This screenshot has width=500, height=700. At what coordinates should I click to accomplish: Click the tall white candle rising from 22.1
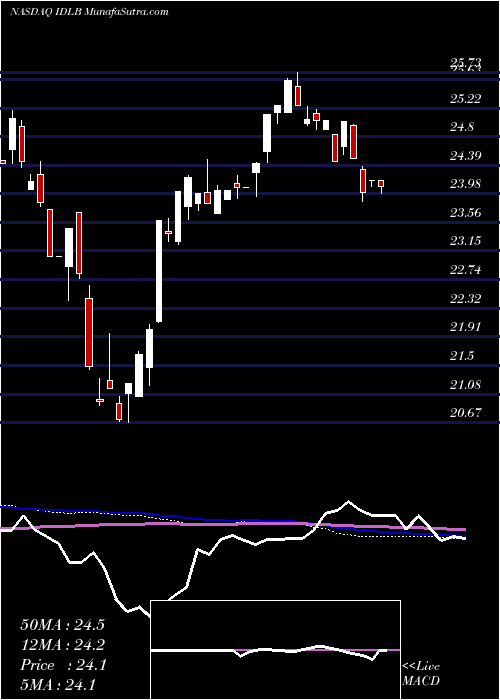tap(158, 271)
